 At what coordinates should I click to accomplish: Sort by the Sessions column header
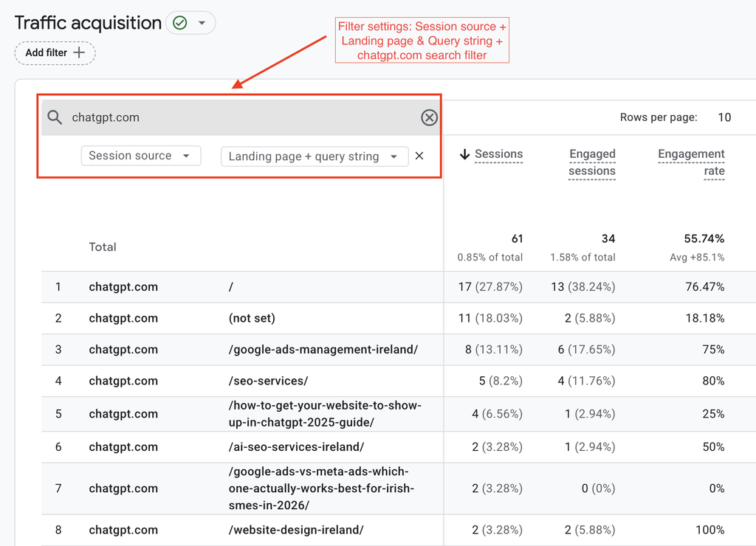point(498,153)
